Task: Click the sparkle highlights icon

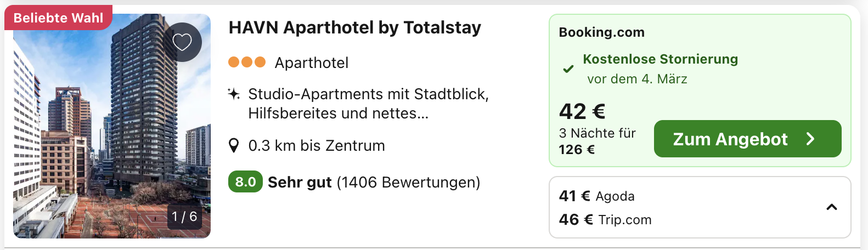Action: [x=234, y=94]
